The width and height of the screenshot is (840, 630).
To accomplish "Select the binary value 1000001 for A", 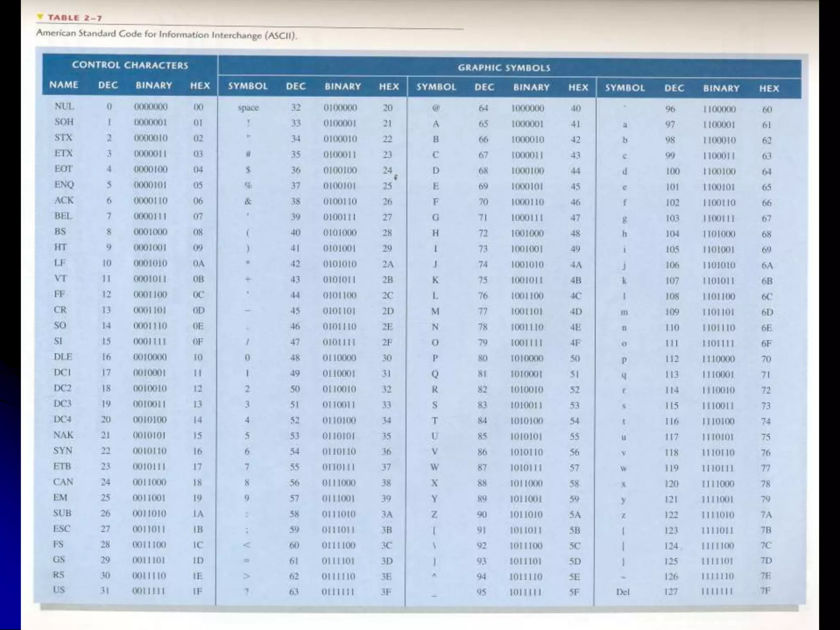I will coord(527,124).
